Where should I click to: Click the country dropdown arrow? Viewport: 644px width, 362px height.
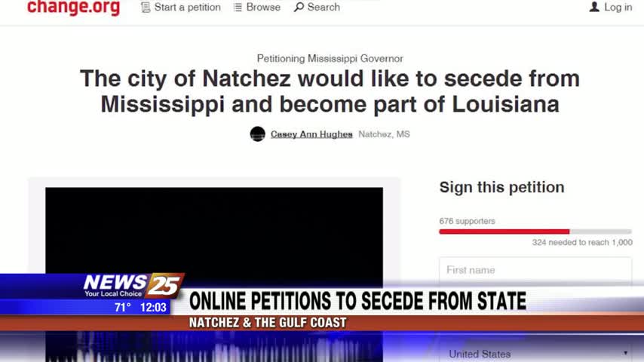pyautogui.click(x=625, y=353)
